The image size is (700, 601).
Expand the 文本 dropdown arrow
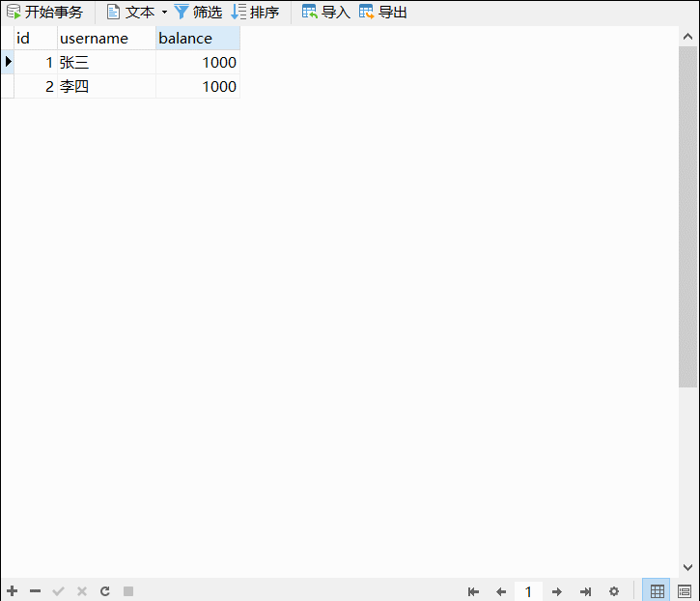click(164, 12)
